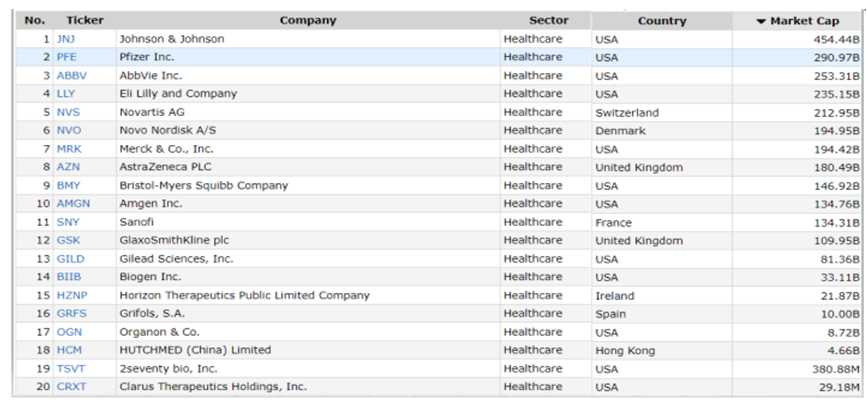Image resolution: width=868 pixels, height=404 pixels.
Task: Open the GILD ticker link
Action: point(70,259)
